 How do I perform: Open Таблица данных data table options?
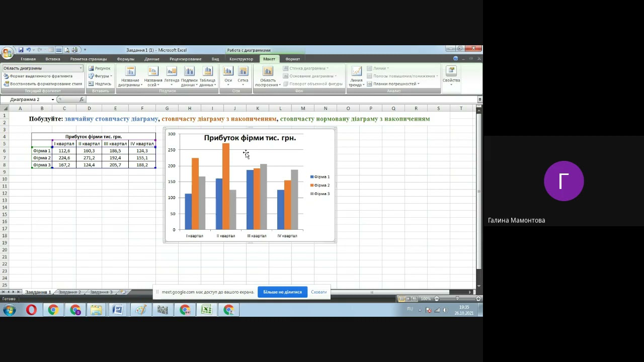pos(207,76)
